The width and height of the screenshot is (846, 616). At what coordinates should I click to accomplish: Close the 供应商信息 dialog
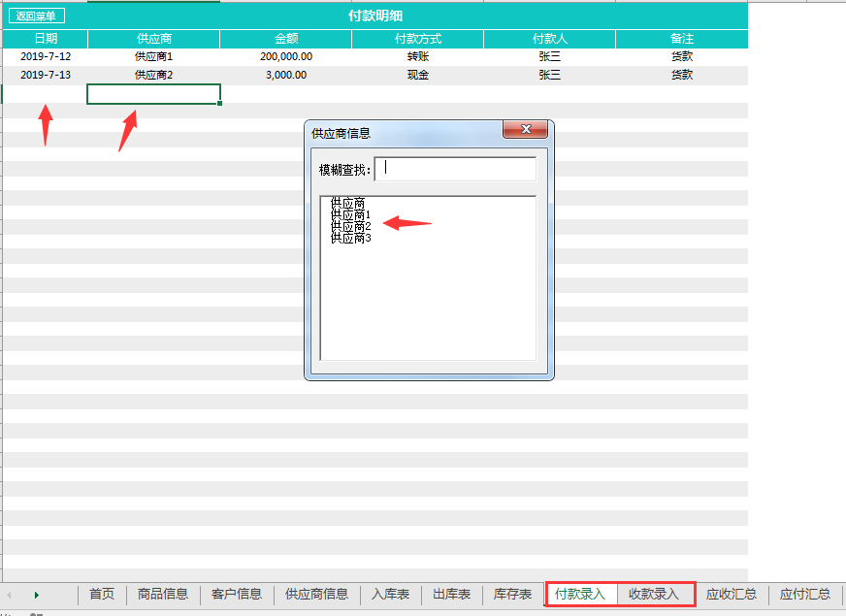526,129
